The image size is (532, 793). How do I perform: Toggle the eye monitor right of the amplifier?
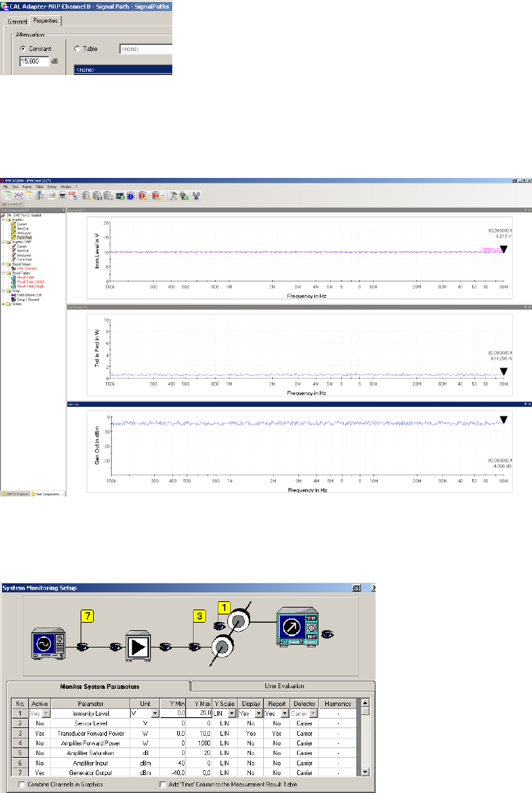pyautogui.click(x=165, y=646)
